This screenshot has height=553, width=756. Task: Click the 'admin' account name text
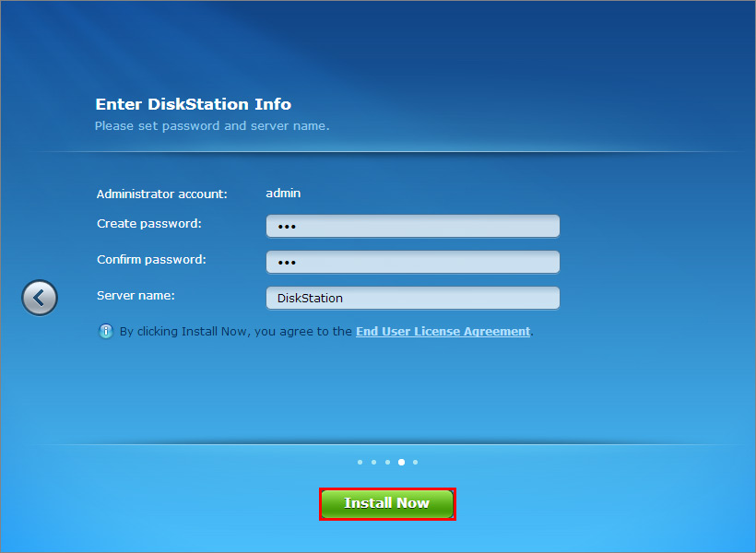tap(283, 194)
